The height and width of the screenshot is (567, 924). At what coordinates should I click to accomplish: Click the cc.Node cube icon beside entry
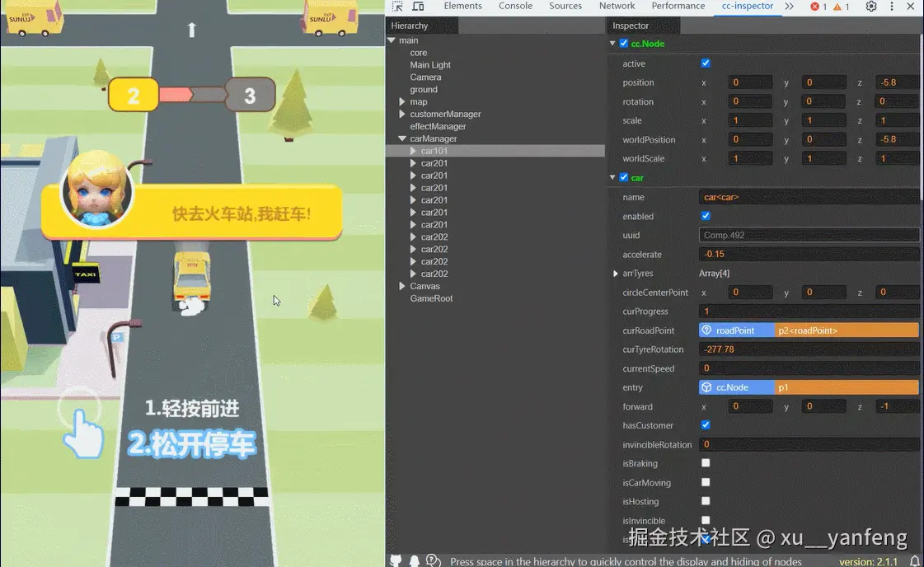tap(706, 387)
